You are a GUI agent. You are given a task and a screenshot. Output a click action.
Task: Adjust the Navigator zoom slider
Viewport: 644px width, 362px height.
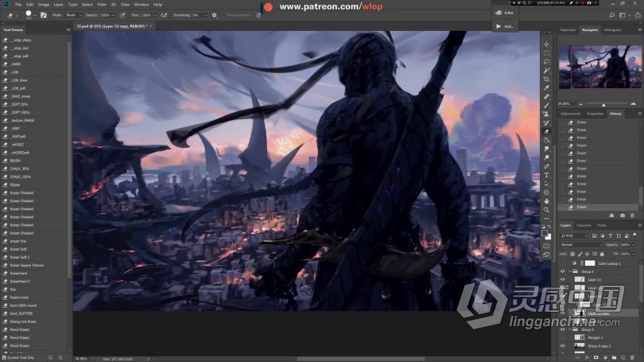pos(603,104)
